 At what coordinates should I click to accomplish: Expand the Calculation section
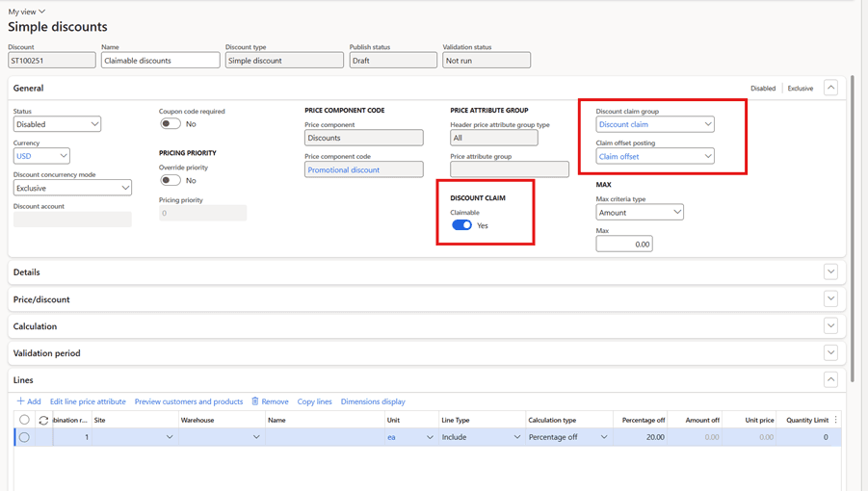click(831, 326)
